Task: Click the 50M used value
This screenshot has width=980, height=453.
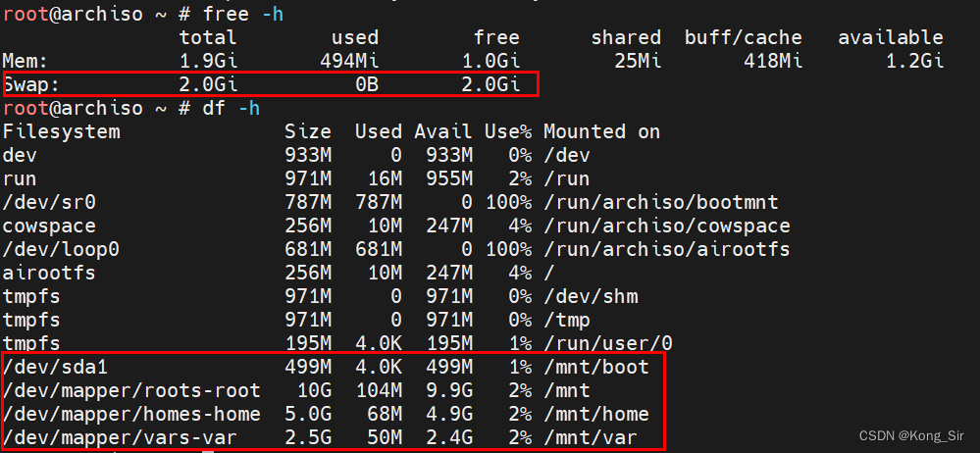Action: (385, 438)
